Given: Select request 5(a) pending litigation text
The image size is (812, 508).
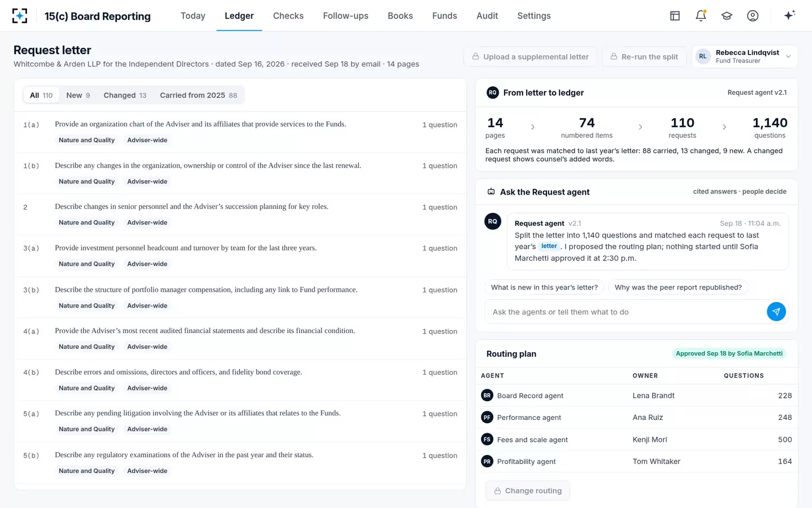Looking at the screenshot, I should 198,413.
